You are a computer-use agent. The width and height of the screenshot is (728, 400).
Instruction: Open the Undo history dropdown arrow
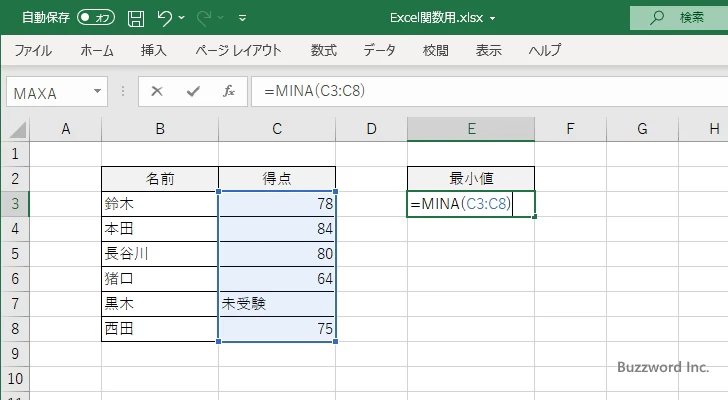(182, 18)
